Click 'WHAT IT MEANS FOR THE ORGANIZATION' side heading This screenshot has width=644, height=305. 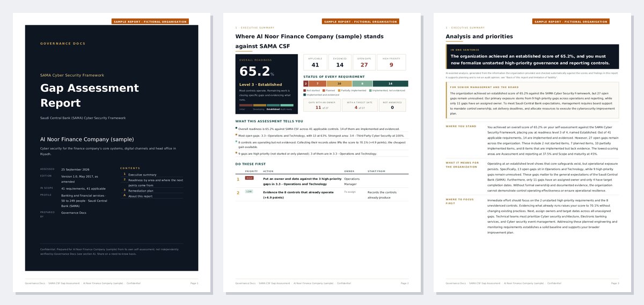click(x=462, y=164)
